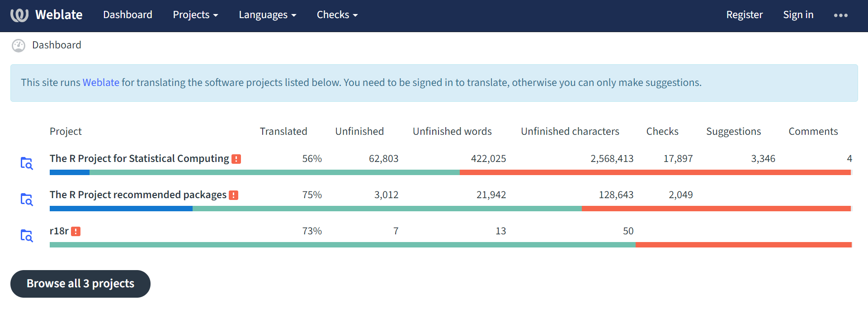The width and height of the screenshot is (868, 309).
Task: Click Sign in at top right
Action: pyautogui.click(x=798, y=15)
